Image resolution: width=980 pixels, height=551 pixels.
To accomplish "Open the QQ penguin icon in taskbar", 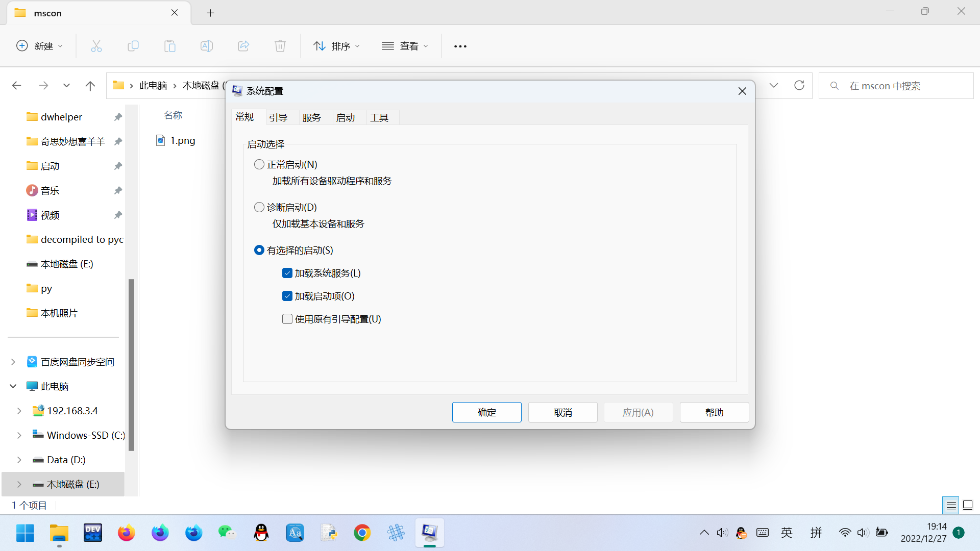I will coord(261,533).
